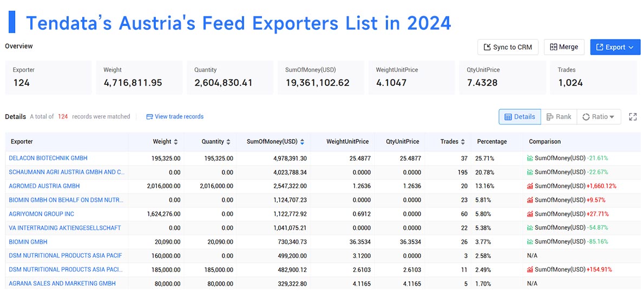644x291 pixels.
Task: Click the WeightUnitPrice column header
Action: [x=347, y=142]
